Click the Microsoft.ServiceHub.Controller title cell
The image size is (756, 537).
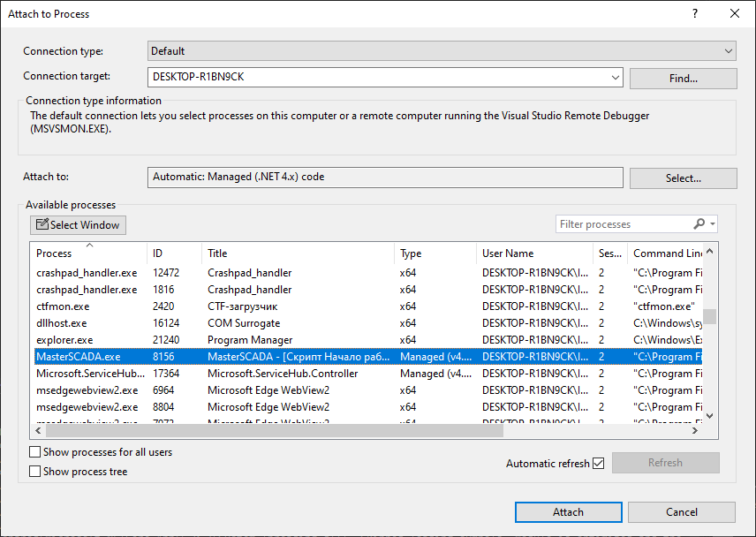click(283, 374)
